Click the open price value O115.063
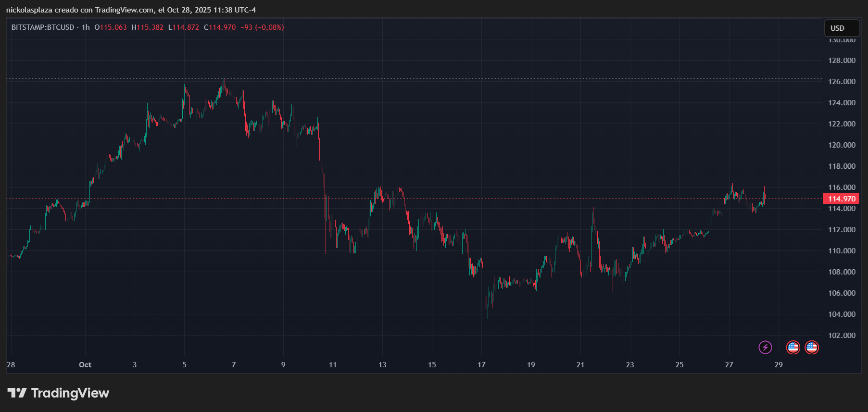The image size is (868, 412). (111, 27)
